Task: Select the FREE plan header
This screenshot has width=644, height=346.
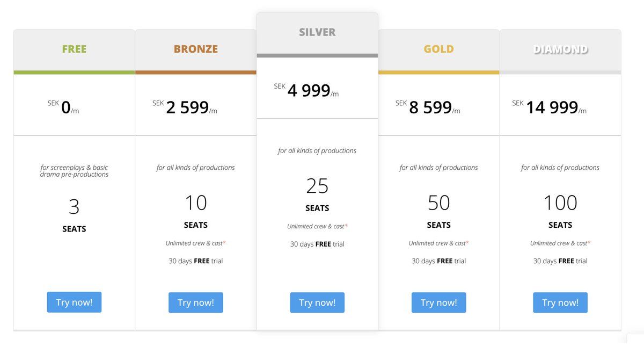Action: pyautogui.click(x=74, y=49)
